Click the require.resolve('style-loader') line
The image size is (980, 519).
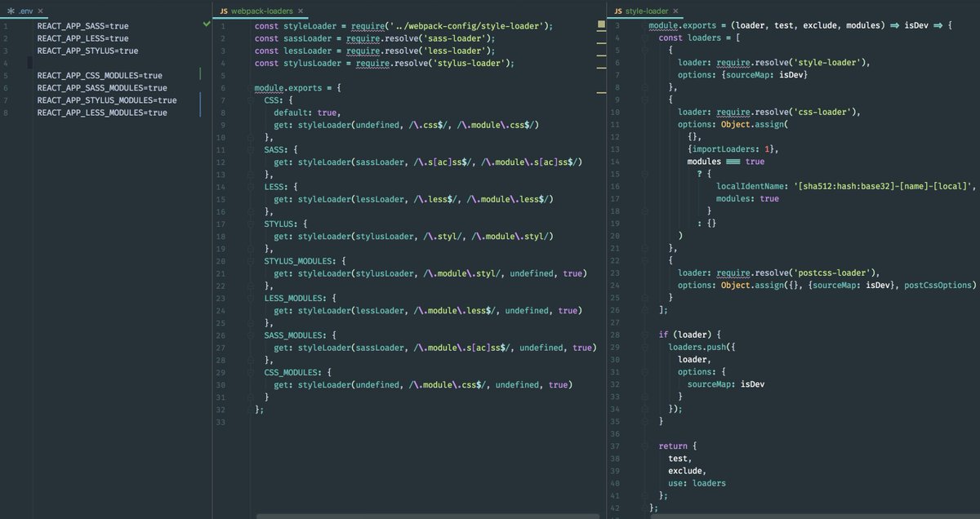773,63
